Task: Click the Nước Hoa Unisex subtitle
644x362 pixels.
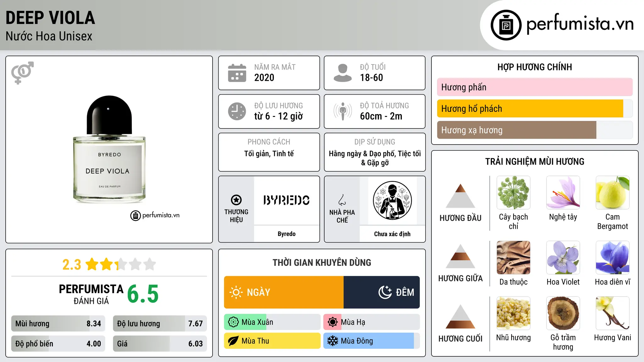Action: [49, 36]
